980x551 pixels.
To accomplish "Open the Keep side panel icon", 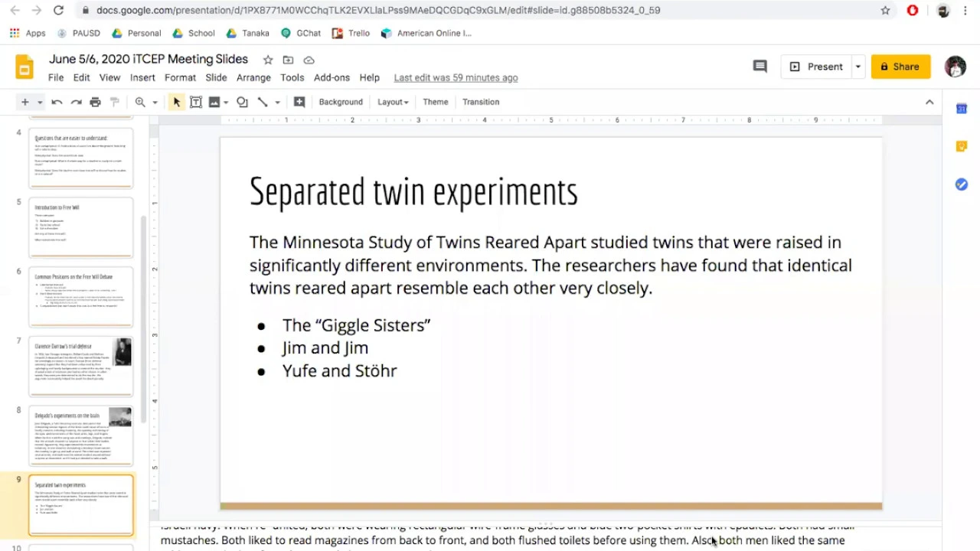I will pos(962,146).
